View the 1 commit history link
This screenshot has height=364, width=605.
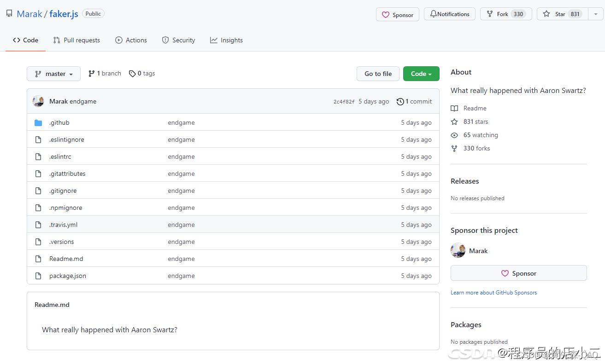[414, 101]
